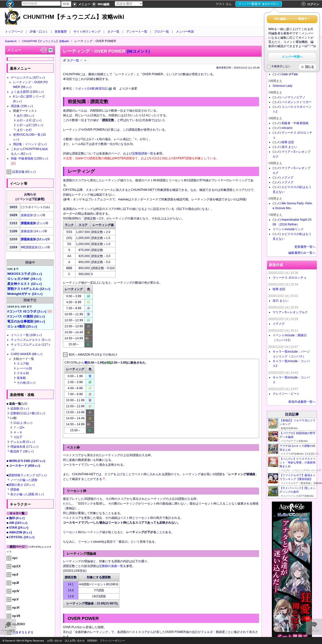Click the 虹 color cell for 15.00～ in the first table

pyautogui.click(x=89, y=344)
